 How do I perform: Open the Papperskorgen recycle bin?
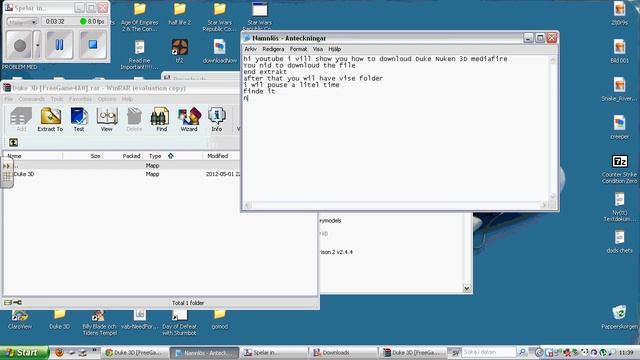(620, 317)
